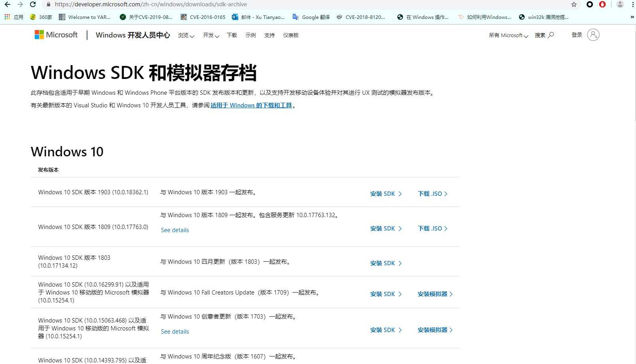The image size is (636, 364).
Task: Click the lock icon in the address bar
Action: tap(48, 4)
